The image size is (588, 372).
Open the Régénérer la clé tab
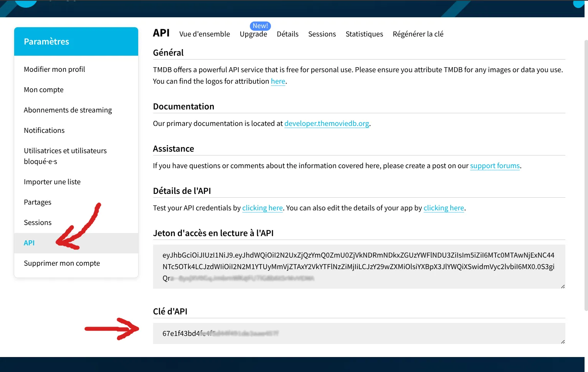[418, 34]
